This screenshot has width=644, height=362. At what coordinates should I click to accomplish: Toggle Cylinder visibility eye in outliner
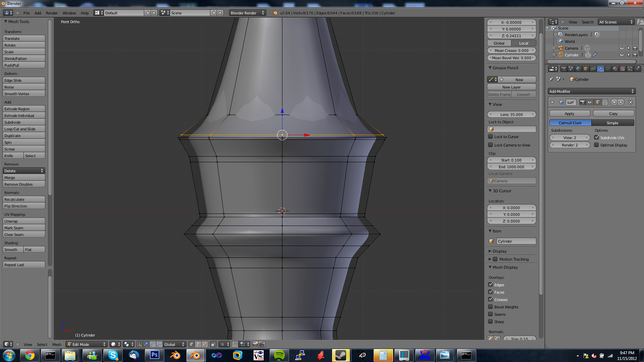point(622,55)
